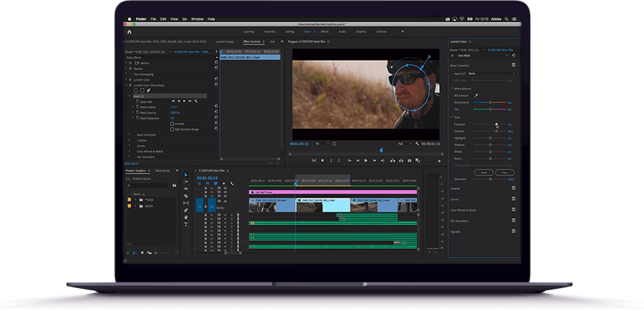Open the Lumetri Scopes tab
Screen dimensions: 644x311
(x=225, y=41)
